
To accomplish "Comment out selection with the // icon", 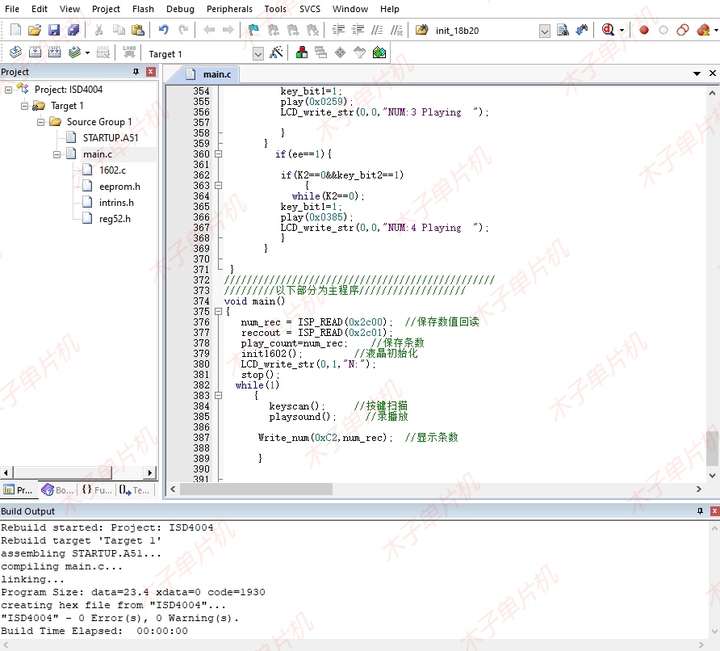I will (x=377, y=30).
